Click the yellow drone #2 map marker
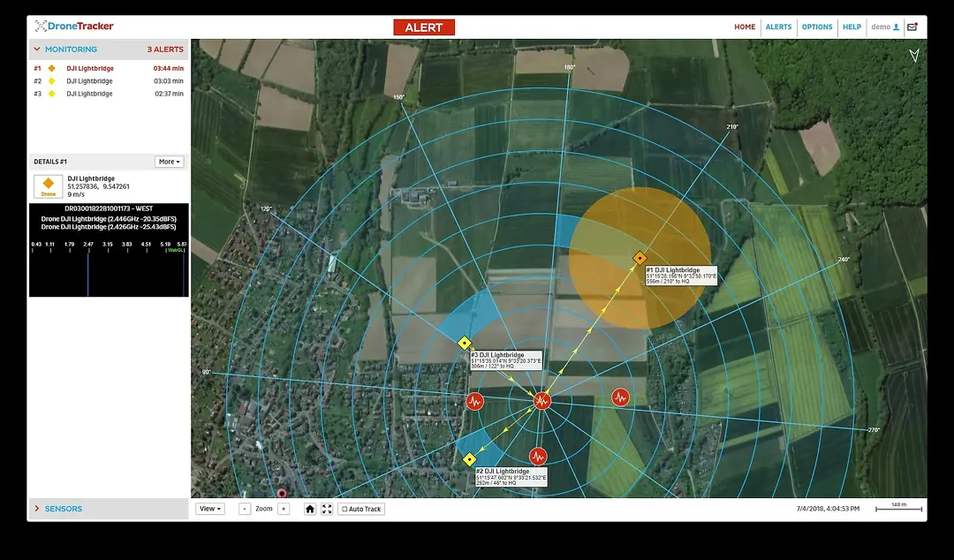This screenshot has height=560, width=954. pos(469,459)
